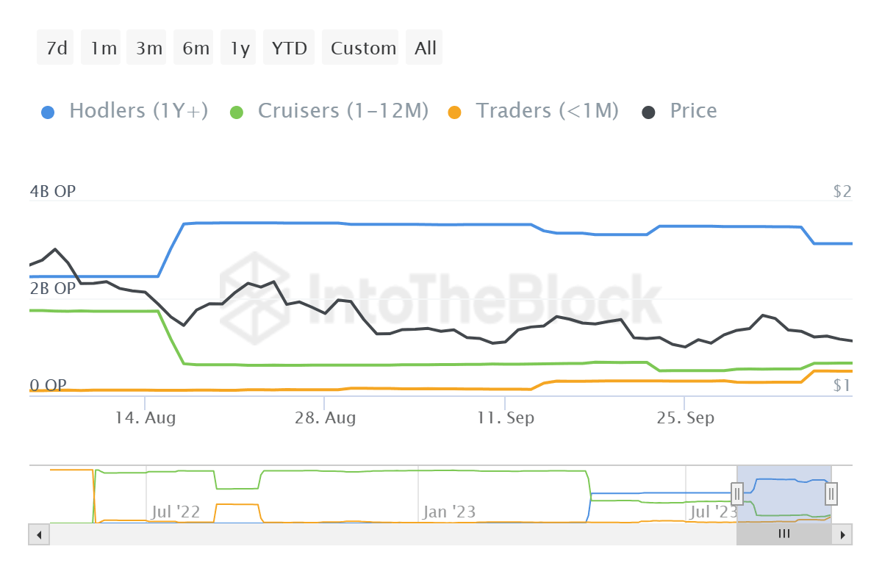Click the dark Price legend dot
This screenshot has width=882, height=588.
[649, 112]
